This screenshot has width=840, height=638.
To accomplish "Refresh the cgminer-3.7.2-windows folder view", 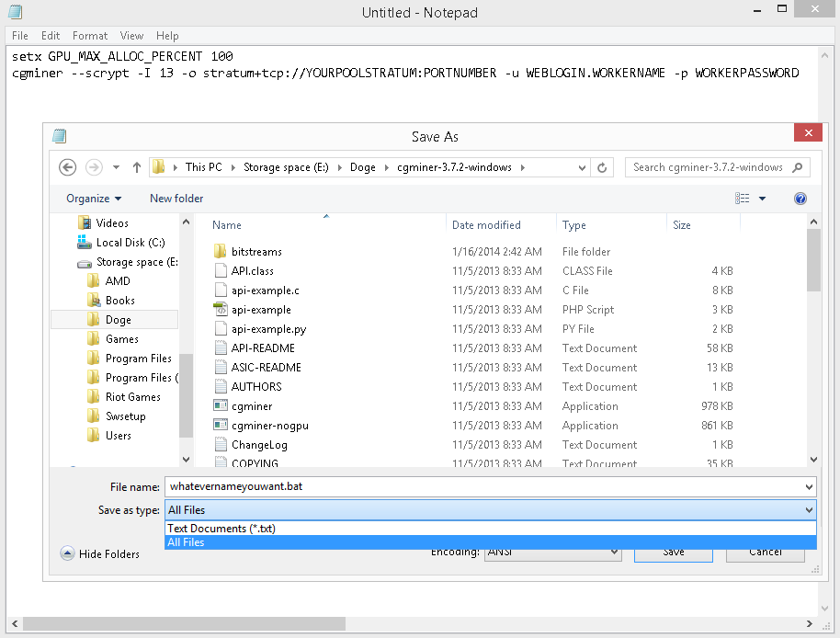I will (x=603, y=167).
